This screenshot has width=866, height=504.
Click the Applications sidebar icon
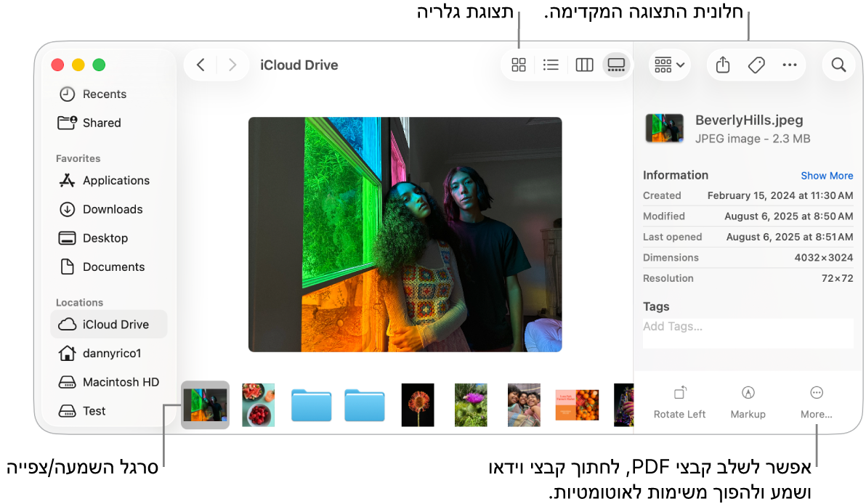pos(68,181)
